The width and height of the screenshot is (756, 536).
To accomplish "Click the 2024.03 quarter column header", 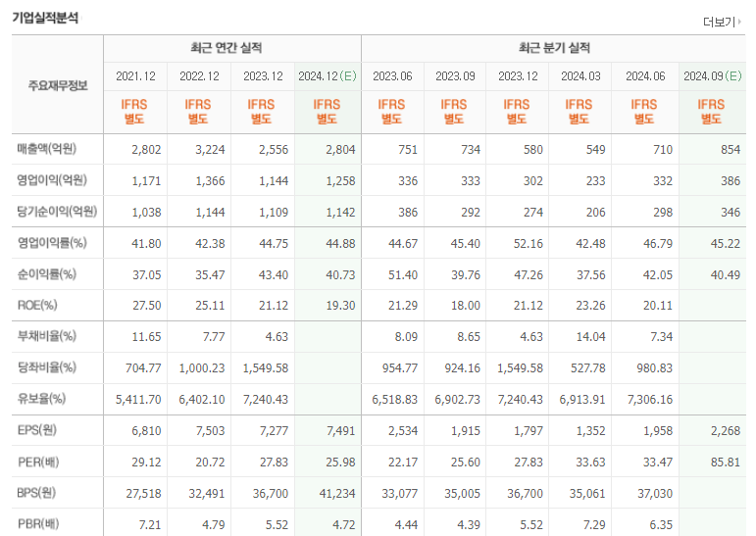I will (580, 76).
